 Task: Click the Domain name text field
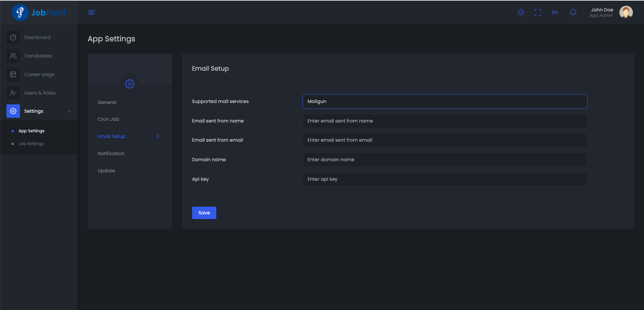pyautogui.click(x=444, y=160)
